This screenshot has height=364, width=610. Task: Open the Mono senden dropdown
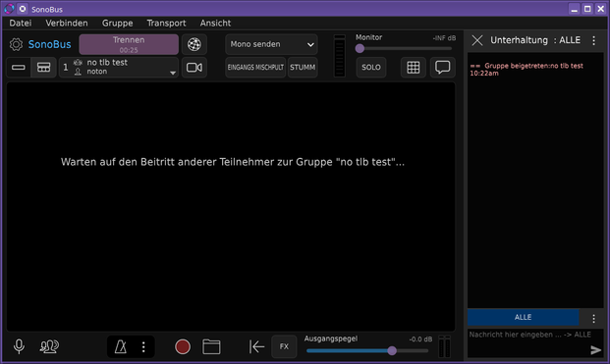pyautogui.click(x=271, y=44)
